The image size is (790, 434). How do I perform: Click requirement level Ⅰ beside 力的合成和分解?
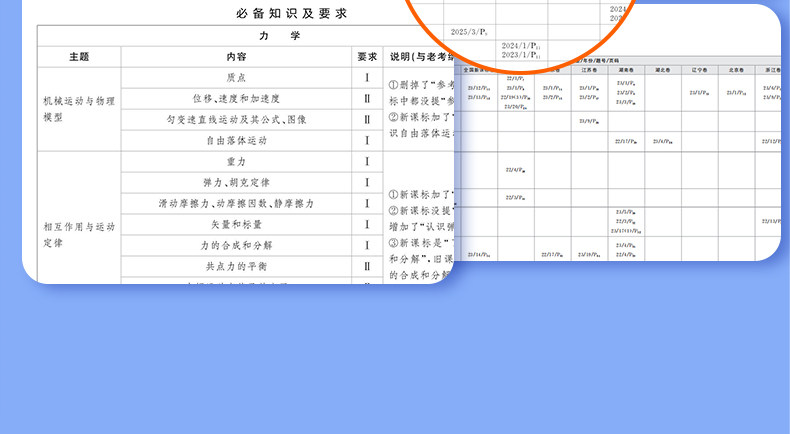tap(367, 245)
